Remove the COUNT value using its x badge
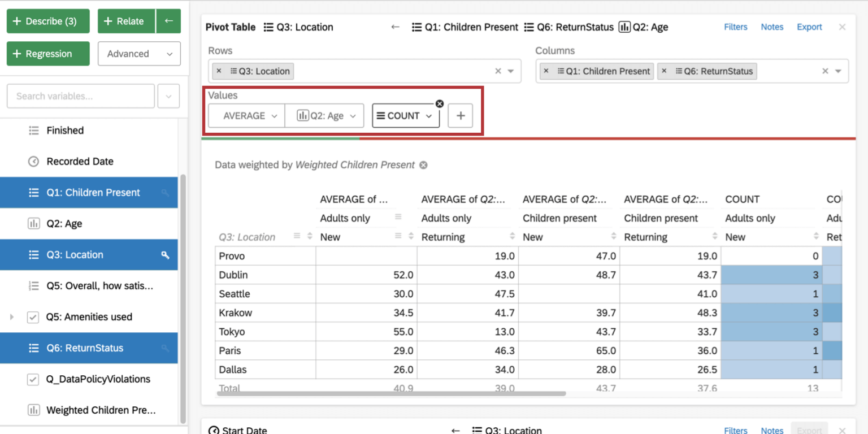This screenshot has height=434, width=868. click(439, 103)
